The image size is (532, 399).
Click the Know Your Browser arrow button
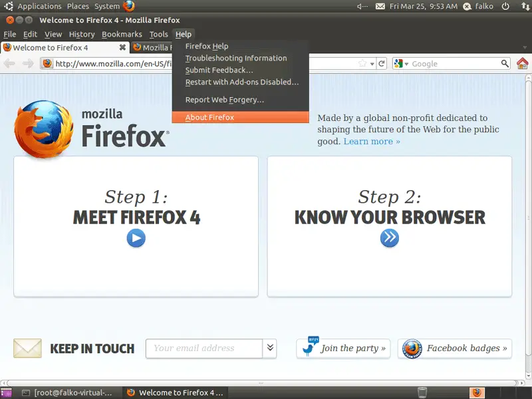(x=390, y=238)
